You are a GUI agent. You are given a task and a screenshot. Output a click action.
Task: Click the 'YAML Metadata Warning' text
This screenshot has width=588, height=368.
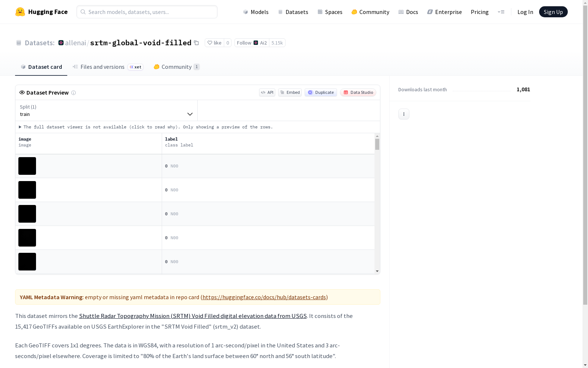coord(52,297)
